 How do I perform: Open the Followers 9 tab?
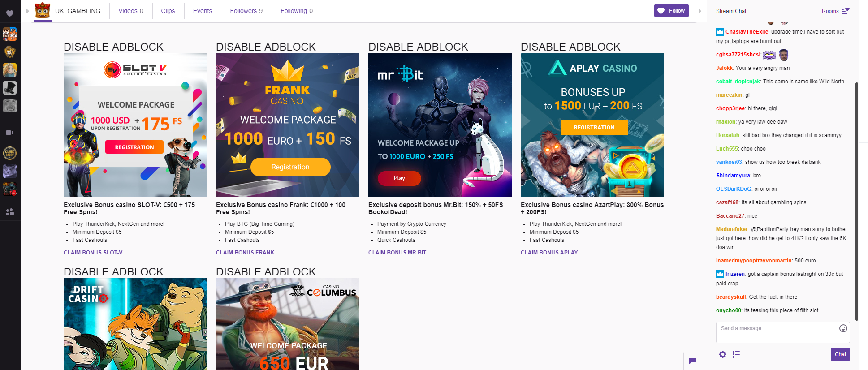click(x=246, y=11)
